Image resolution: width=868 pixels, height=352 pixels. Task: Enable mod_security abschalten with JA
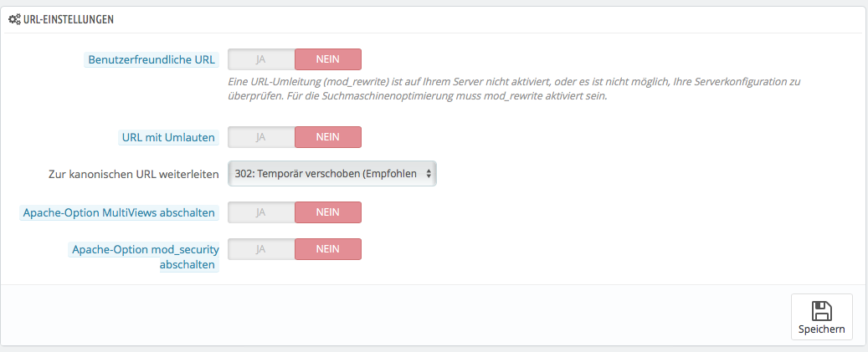261,249
